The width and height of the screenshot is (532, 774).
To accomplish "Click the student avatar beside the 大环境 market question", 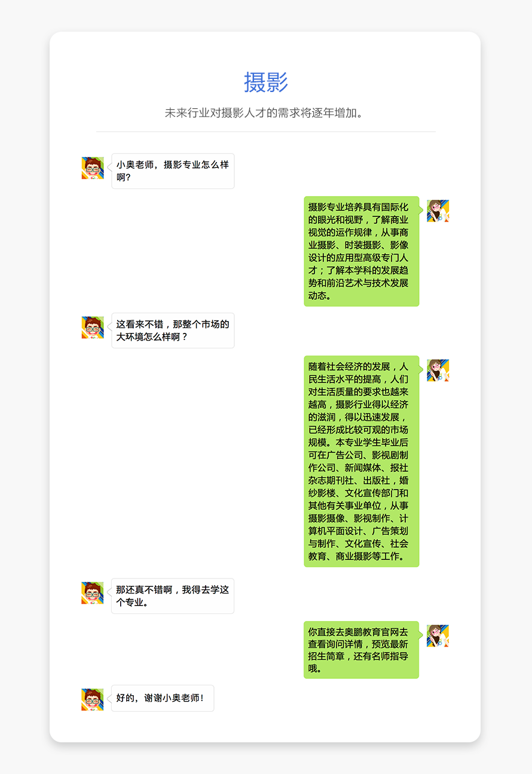I will click(x=93, y=328).
